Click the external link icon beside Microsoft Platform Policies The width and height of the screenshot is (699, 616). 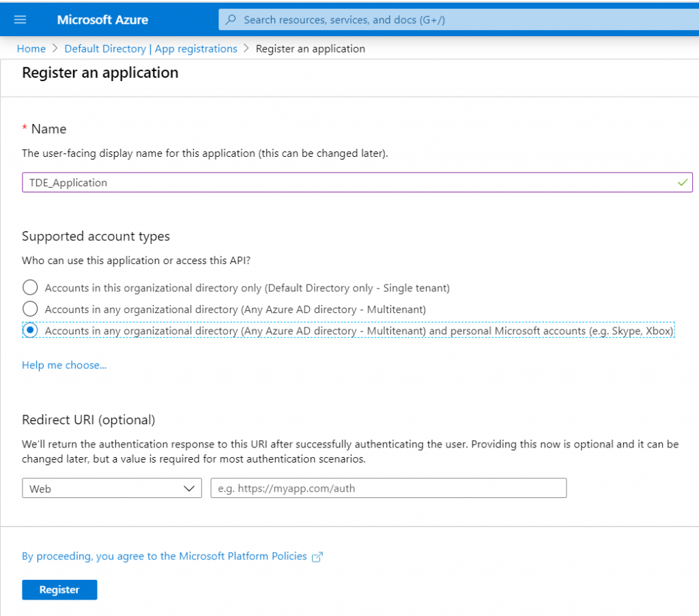[317, 556]
